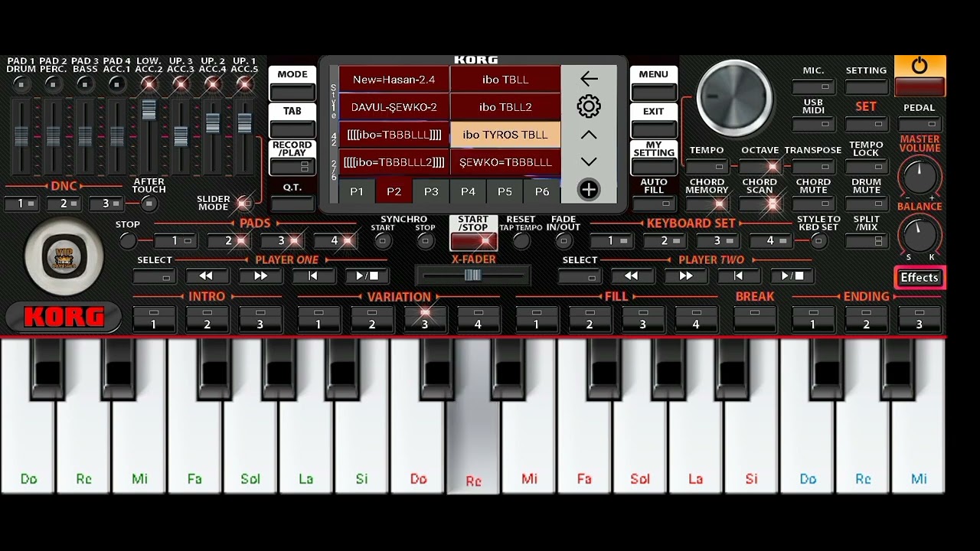The width and height of the screenshot is (980, 551).
Task: Skip Player One to start
Action: tap(313, 275)
